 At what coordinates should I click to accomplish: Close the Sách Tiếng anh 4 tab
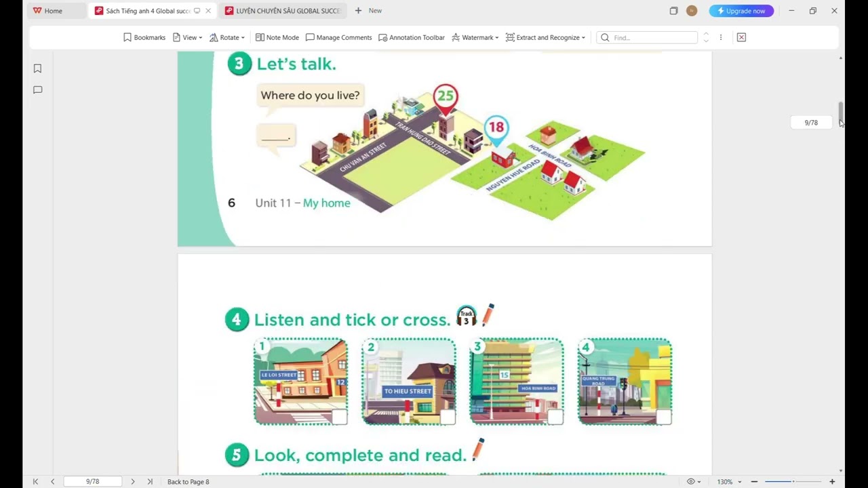[x=208, y=11]
